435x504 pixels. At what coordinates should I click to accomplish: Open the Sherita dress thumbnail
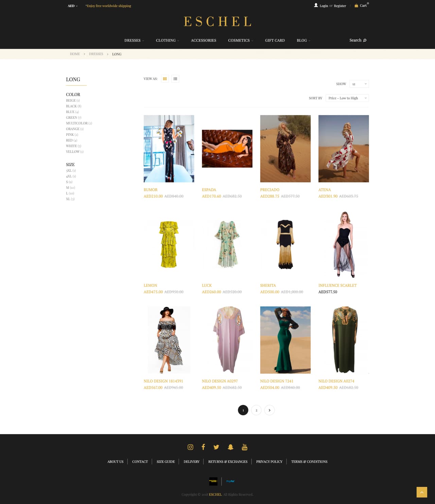point(285,245)
